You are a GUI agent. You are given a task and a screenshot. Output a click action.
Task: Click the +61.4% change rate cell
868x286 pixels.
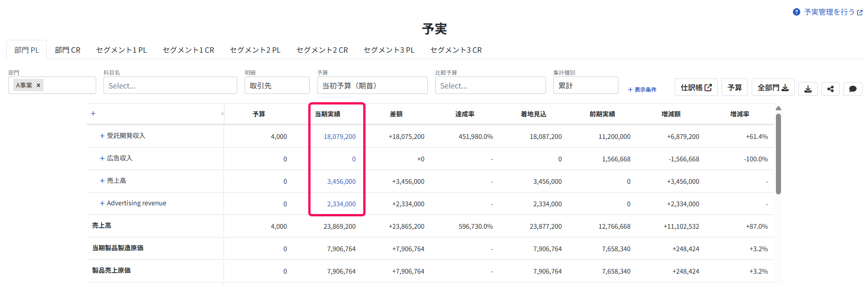[x=757, y=137]
